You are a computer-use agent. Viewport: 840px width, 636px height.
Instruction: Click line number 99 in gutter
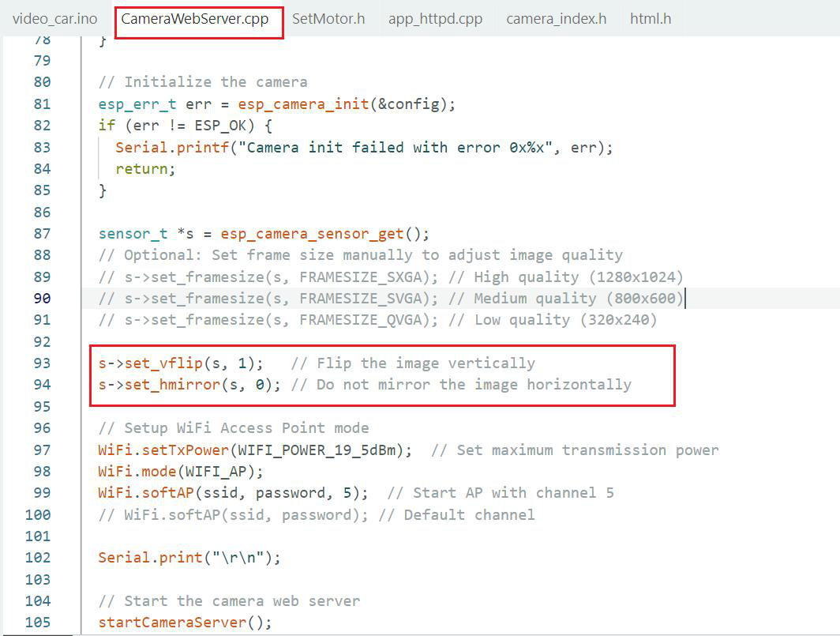click(42, 493)
